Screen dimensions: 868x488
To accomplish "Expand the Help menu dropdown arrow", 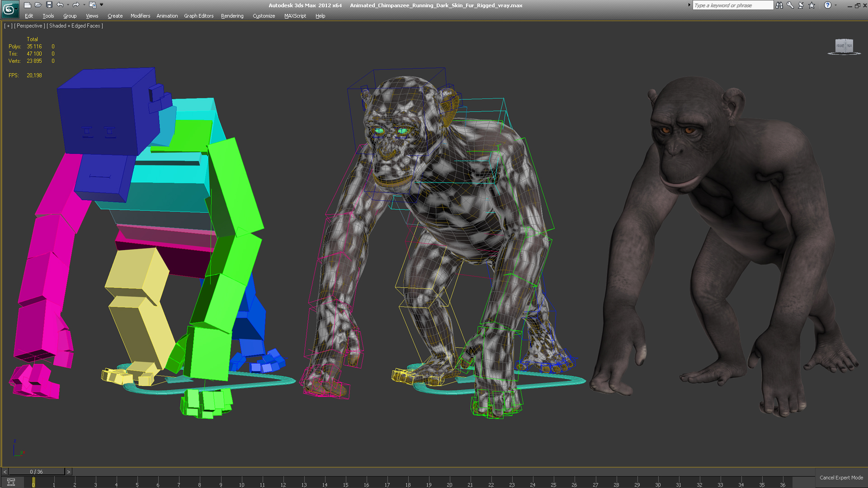I will [835, 5].
